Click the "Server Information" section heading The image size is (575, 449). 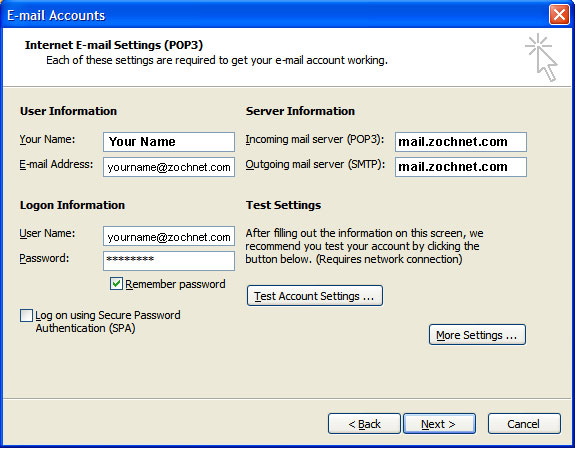tap(300, 111)
